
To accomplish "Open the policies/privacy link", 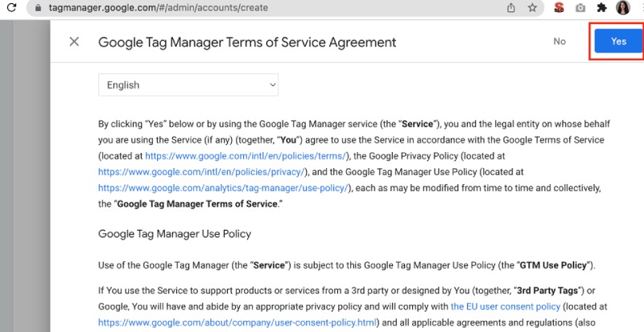I will [x=202, y=172].
